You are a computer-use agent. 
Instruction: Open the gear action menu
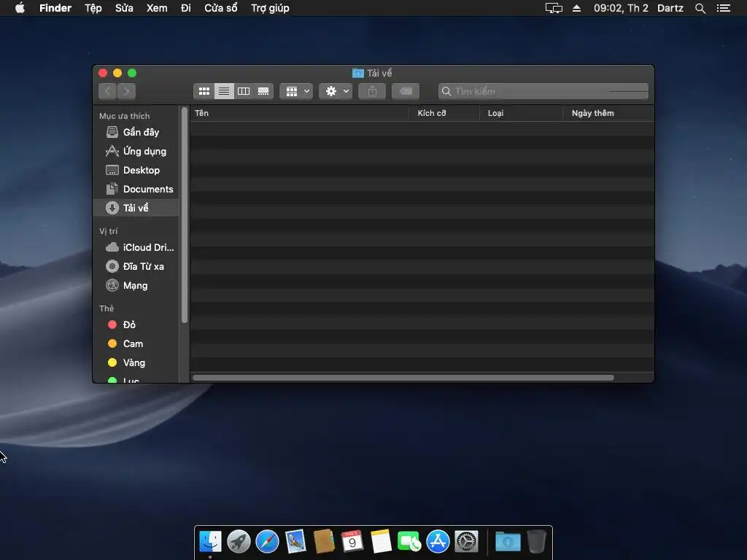coord(336,91)
